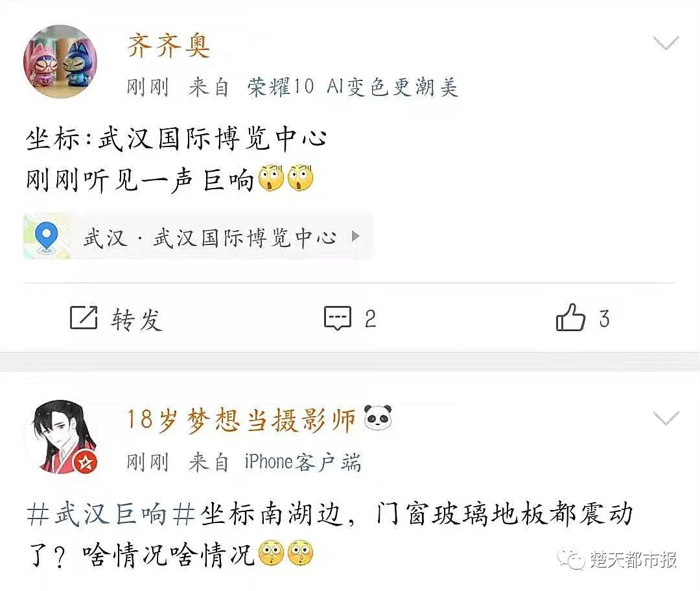Image resolution: width=700 pixels, height=591 pixels.
Task: Click the 荣耀10 AI变色更潮美 source link
Action: click(x=353, y=87)
